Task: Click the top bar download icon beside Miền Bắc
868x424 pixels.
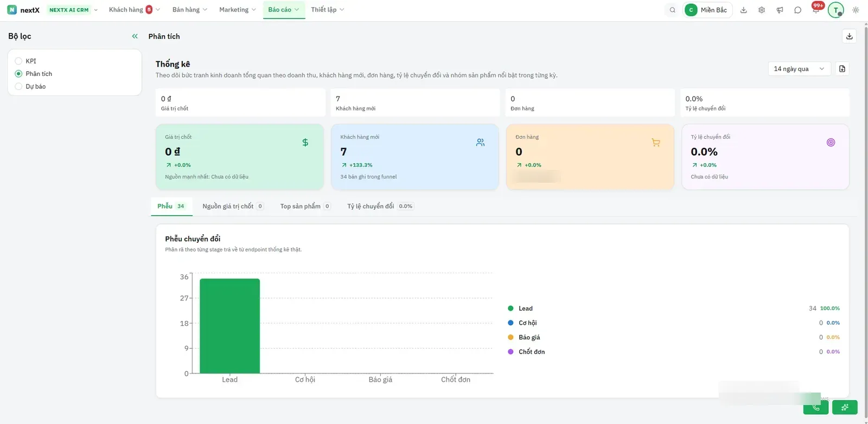Action: [744, 10]
